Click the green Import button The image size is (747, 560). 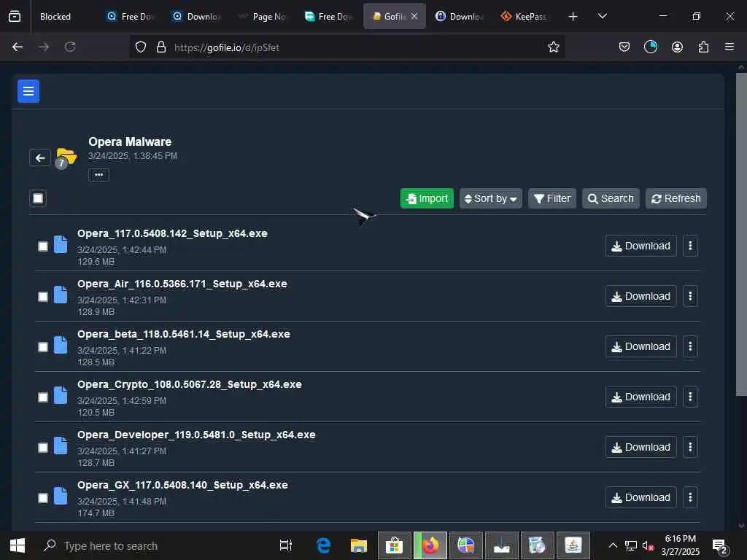427,198
